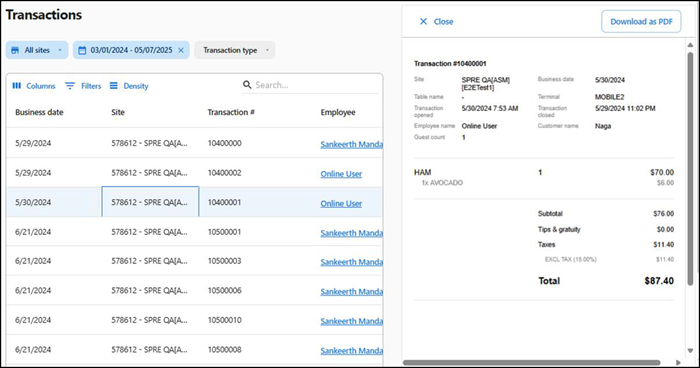Open the All sites dropdown
This screenshot has width=700, height=368.
pyautogui.click(x=37, y=50)
